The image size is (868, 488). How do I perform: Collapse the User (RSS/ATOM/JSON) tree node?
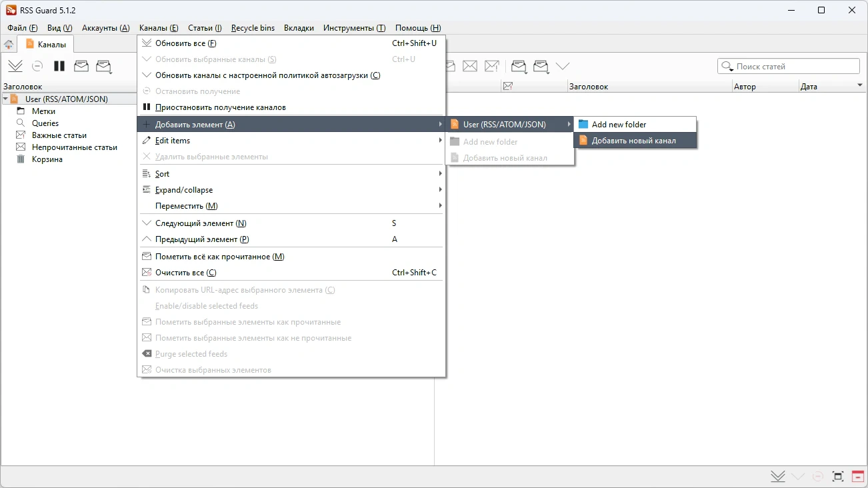(5, 99)
